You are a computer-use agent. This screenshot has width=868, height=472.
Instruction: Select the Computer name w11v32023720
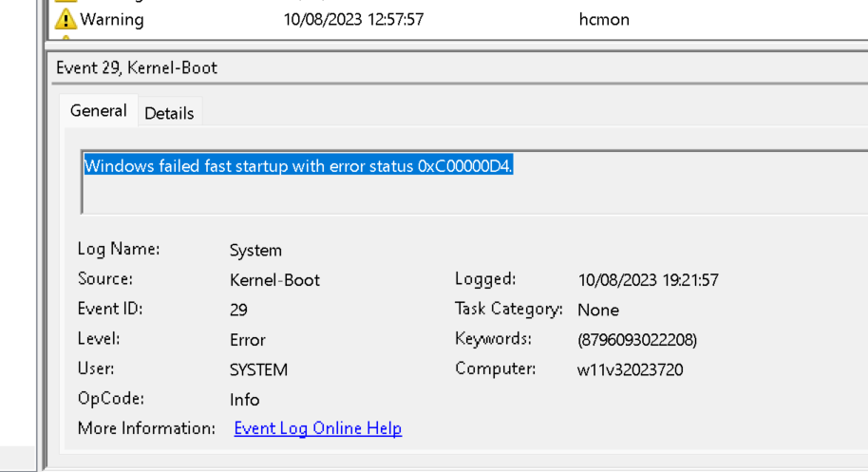pyautogui.click(x=630, y=369)
